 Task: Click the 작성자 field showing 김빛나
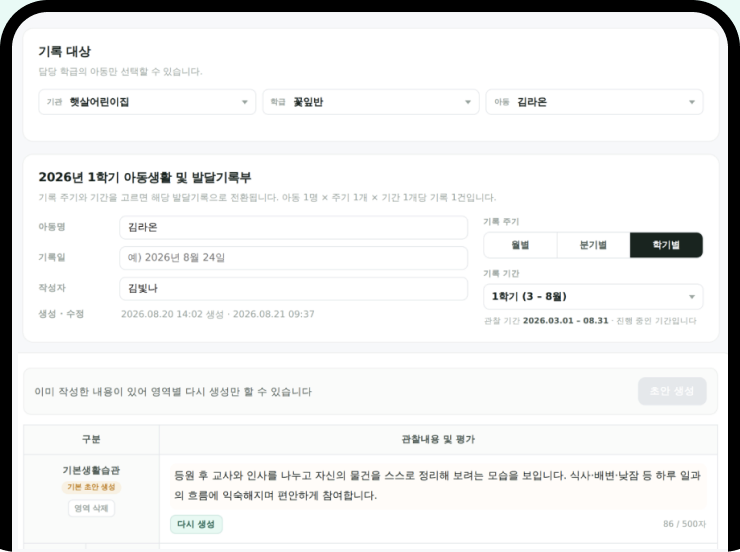click(x=294, y=288)
